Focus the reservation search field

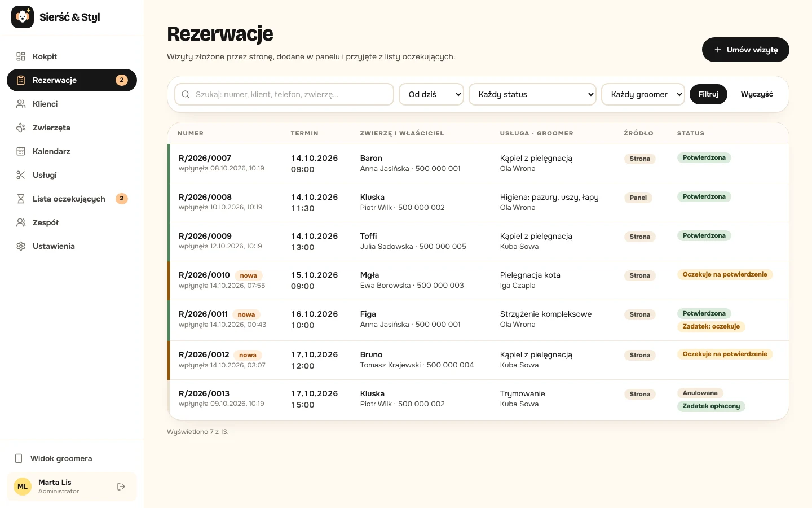284,94
